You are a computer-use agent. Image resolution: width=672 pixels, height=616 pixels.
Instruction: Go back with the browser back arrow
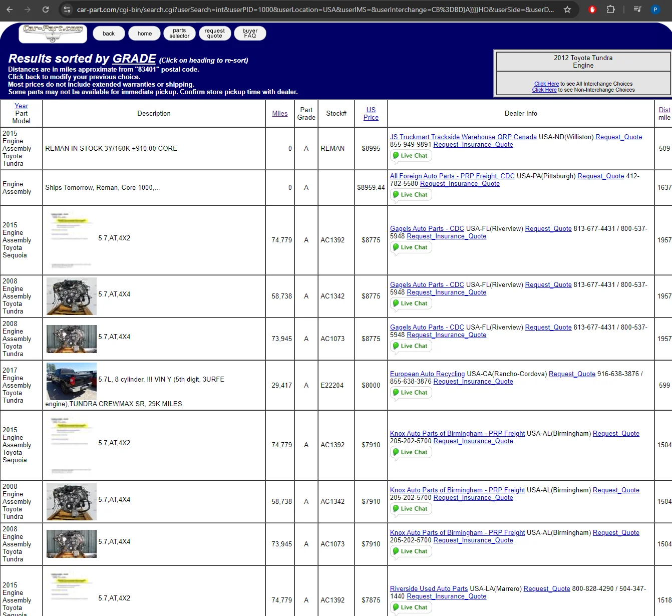tap(10, 10)
